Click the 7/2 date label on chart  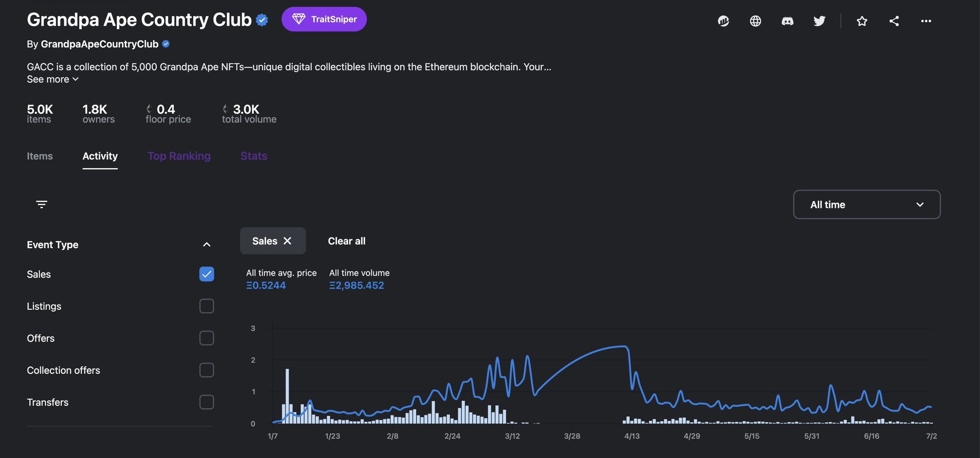(x=931, y=436)
